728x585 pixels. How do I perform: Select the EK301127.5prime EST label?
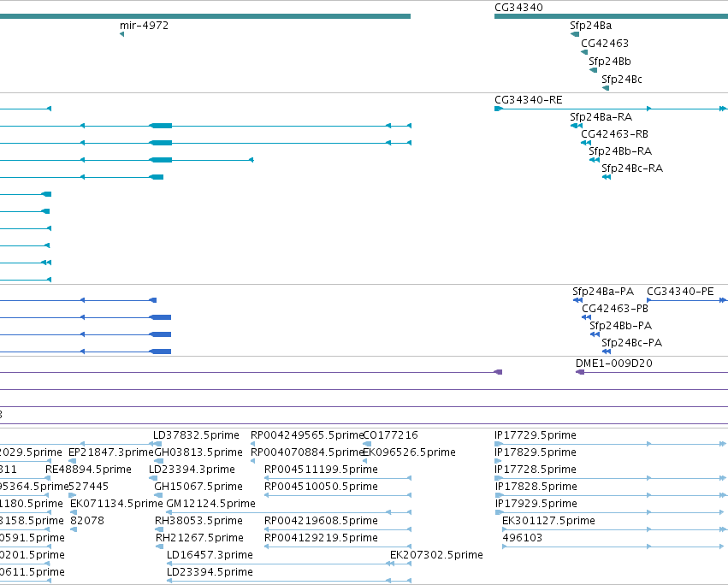[548, 522]
